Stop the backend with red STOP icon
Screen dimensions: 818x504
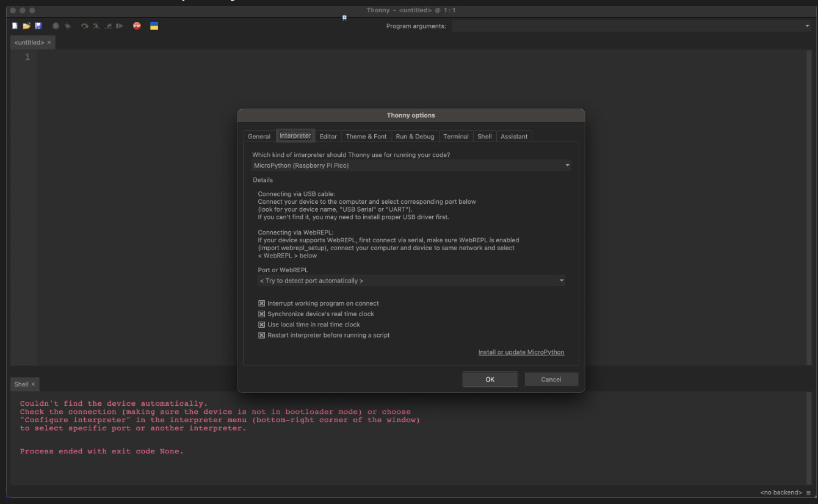click(x=137, y=26)
